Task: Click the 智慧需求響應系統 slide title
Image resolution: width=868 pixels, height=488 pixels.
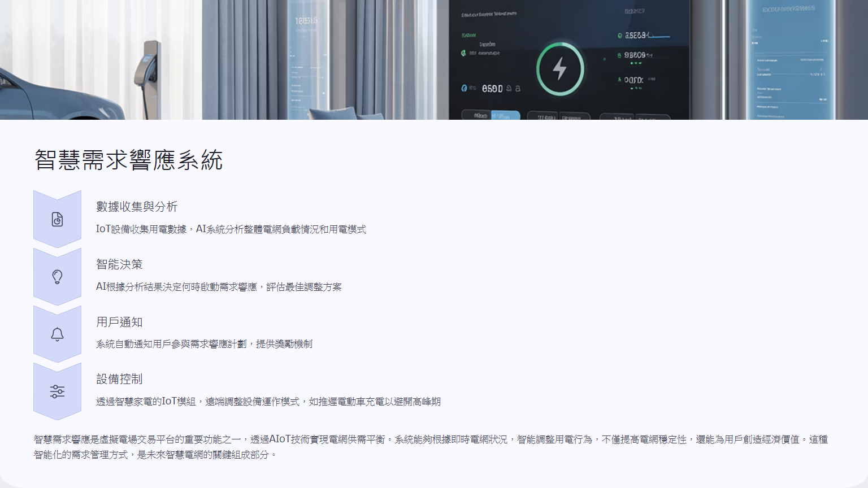Action: (x=129, y=160)
